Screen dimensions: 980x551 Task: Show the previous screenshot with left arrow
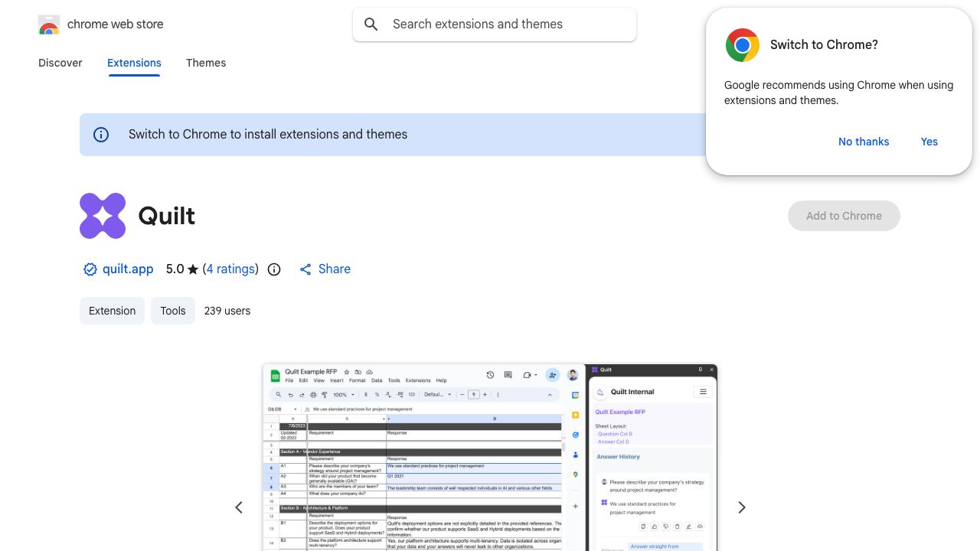pyautogui.click(x=239, y=507)
